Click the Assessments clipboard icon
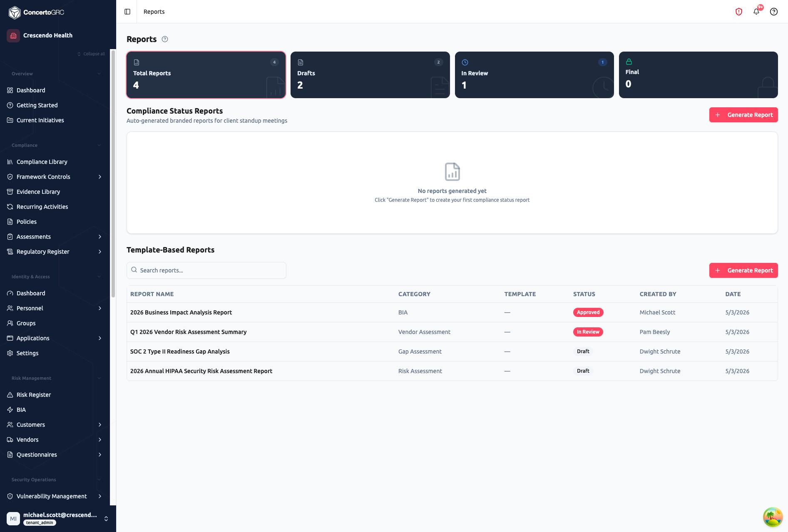The image size is (788, 532). click(10, 237)
